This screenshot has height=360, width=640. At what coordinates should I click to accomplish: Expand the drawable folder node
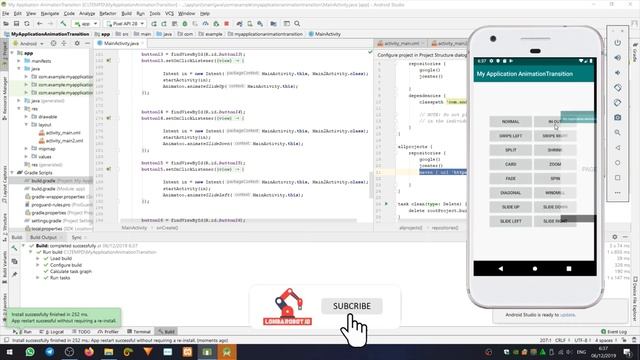(26, 116)
